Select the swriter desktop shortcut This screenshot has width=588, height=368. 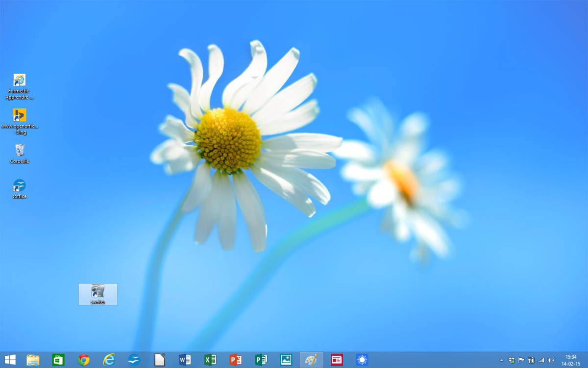point(98,294)
